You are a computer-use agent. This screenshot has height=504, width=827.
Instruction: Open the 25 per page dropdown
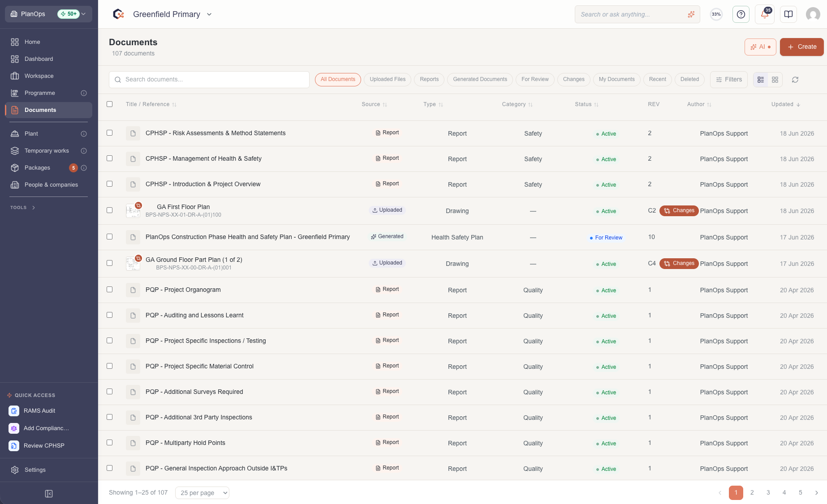pos(202,493)
